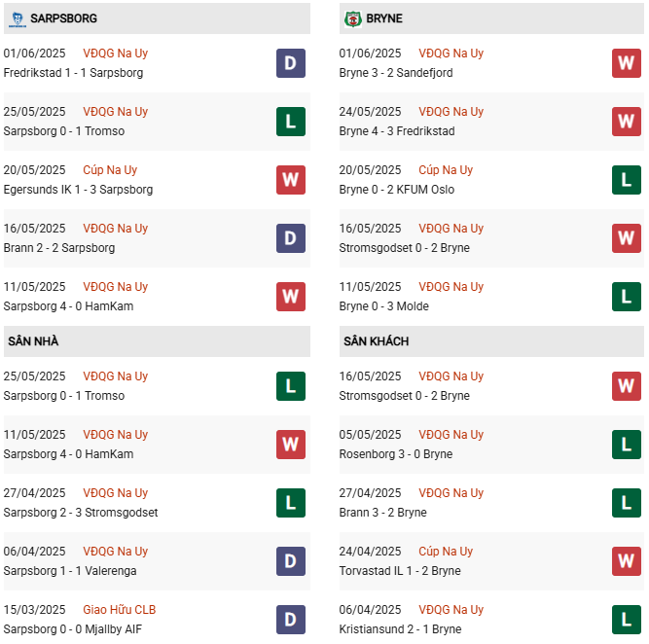
Task: Click the W badge for Torvastad IL match
Action: coord(627,561)
